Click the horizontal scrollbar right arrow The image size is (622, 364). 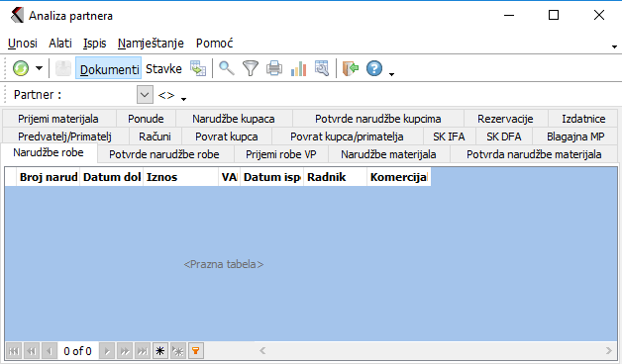[x=609, y=350]
